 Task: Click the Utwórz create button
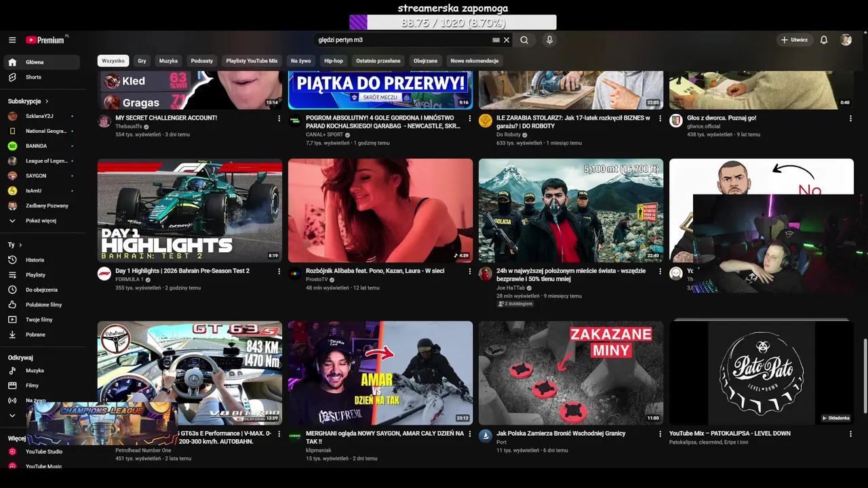[793, 40]
